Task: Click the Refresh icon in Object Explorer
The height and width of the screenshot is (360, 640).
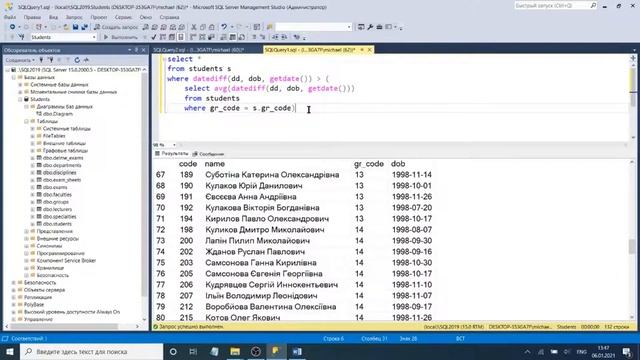Action: coord(77,60)
